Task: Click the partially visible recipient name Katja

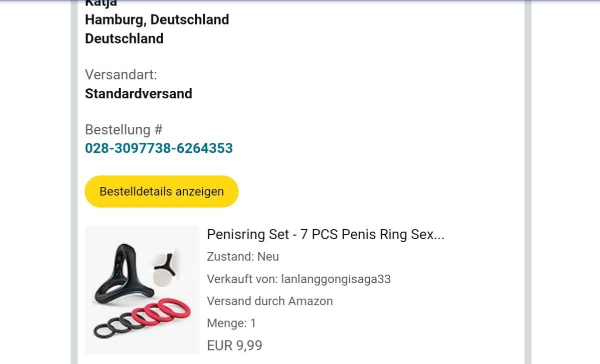Action: 101,3
